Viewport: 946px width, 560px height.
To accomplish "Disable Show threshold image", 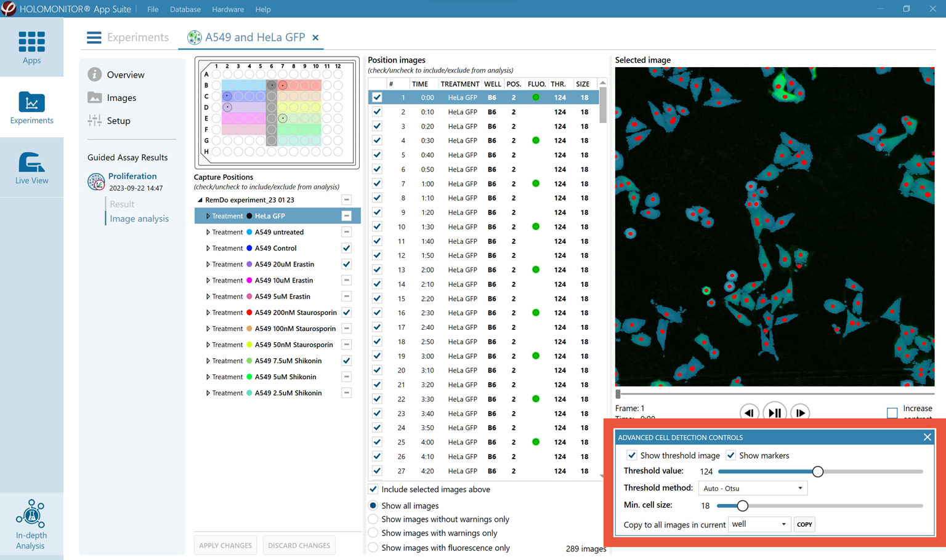I will click(x=633, y=455).
